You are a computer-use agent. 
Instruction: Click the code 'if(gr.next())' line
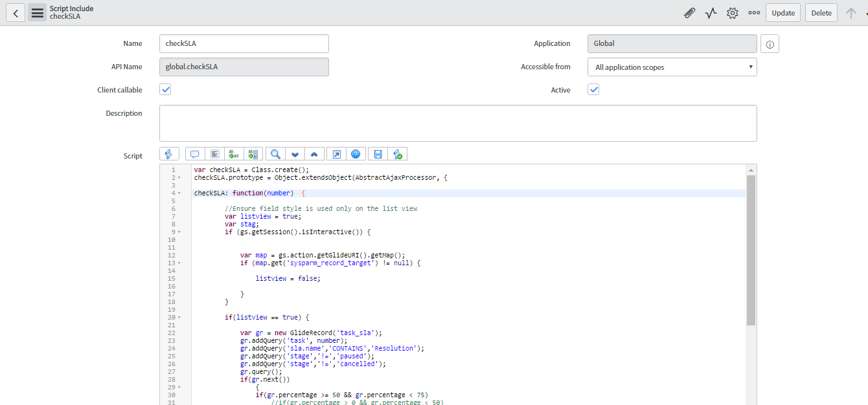point(265,379)
